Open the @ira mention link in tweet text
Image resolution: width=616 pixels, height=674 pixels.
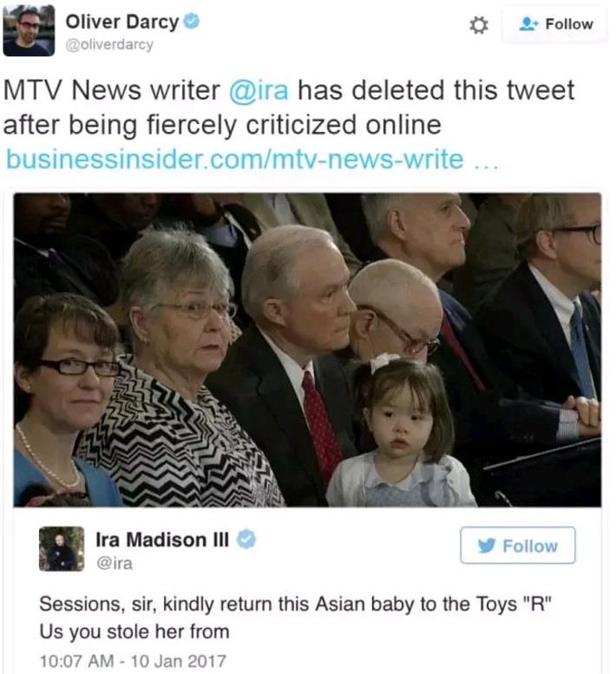259,90
